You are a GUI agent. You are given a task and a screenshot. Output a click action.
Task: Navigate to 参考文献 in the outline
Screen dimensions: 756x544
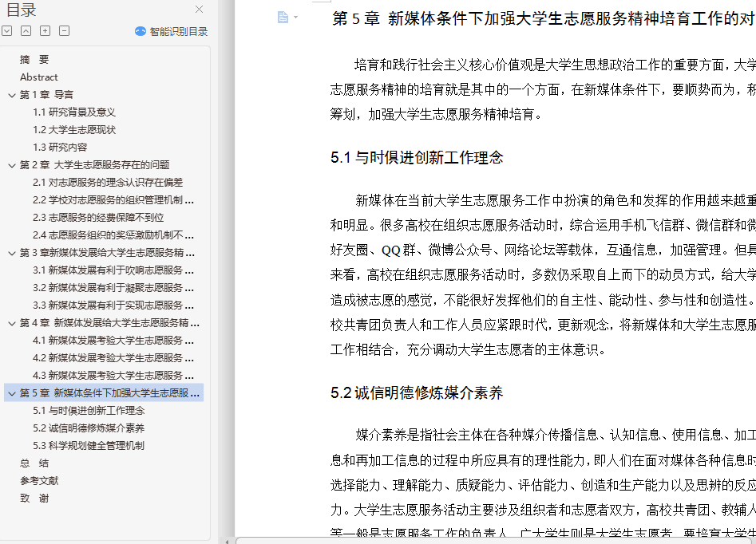pos(39,481)
